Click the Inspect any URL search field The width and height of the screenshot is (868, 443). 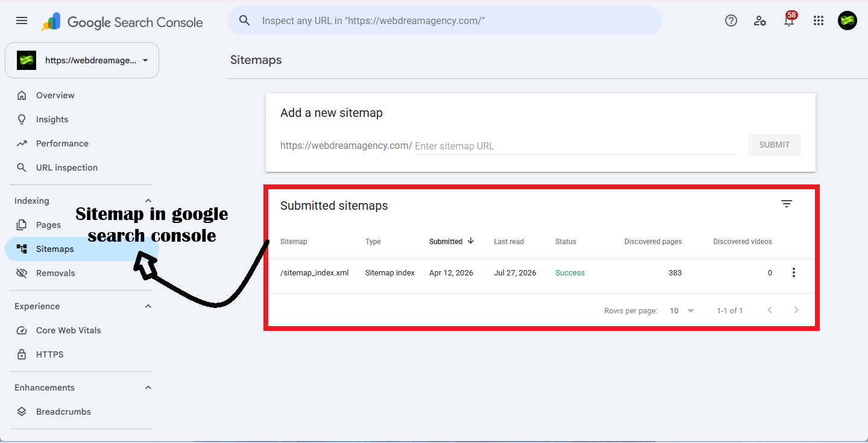(445, 20)
